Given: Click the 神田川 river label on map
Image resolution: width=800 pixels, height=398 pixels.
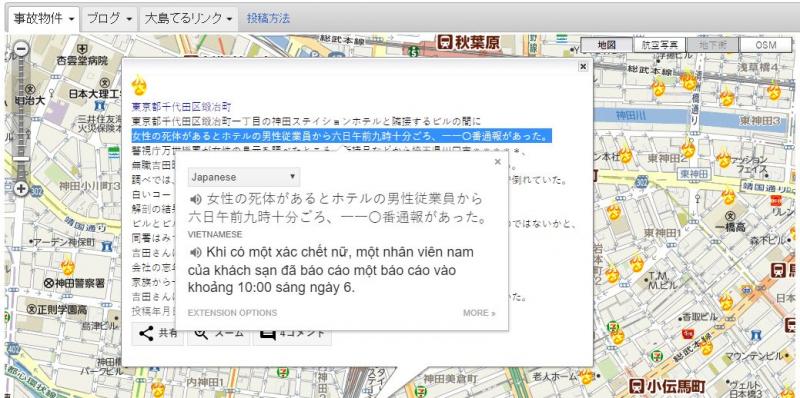Looking at the screenshot, I should (x=630, y=116).
